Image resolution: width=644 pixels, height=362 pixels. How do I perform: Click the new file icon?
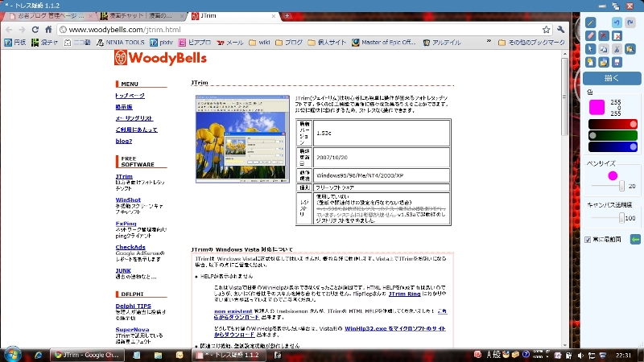(x=591, y=62)
